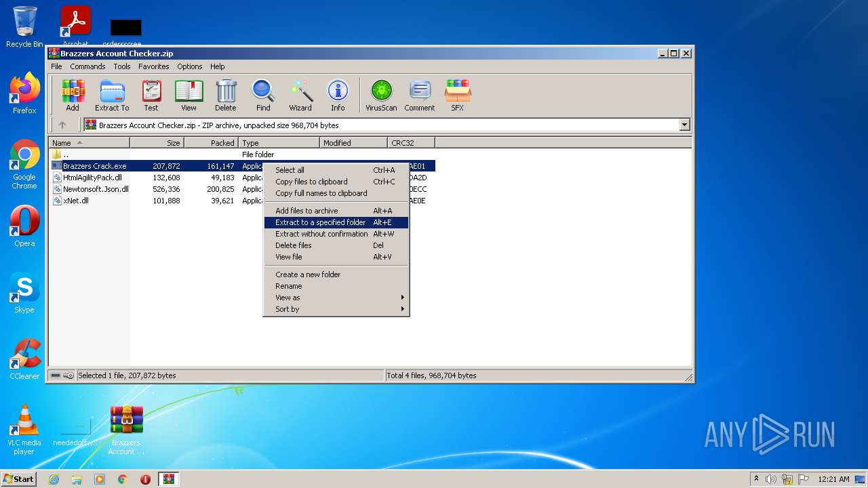The image size is (868, 488).
Task: Open CCleaner desktop shortcut
Action: click(24, 359)
